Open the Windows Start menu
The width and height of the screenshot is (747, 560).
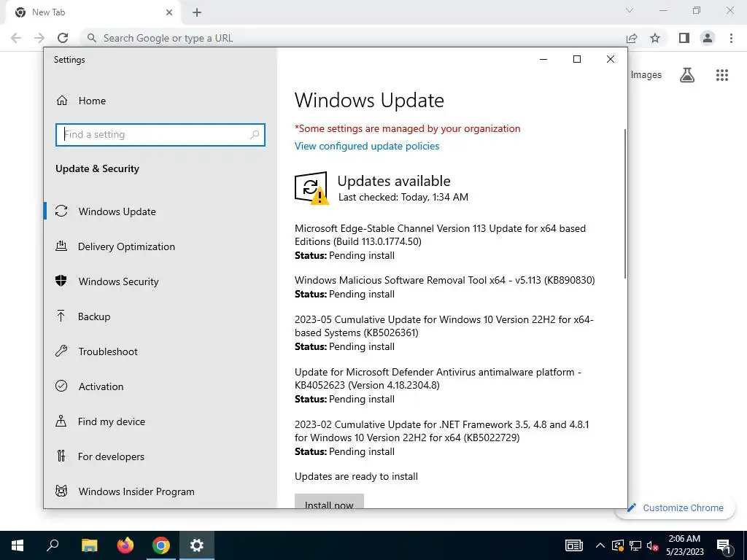18,545
